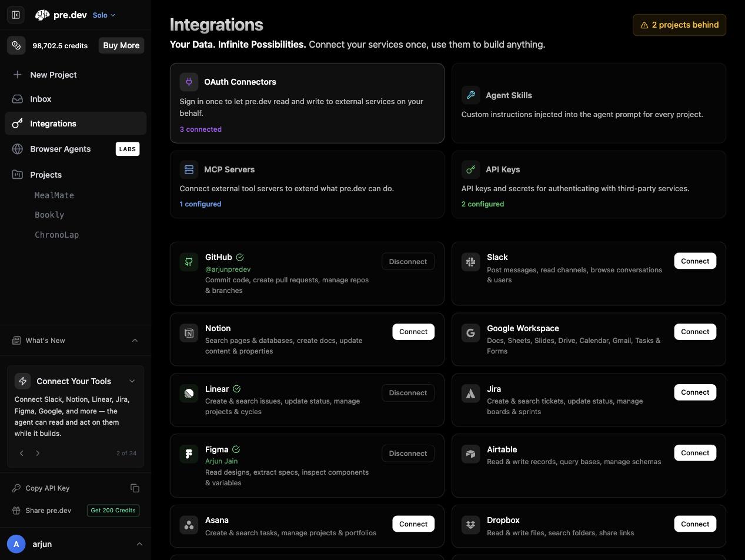
Task: Connect the Jira integration
Action: click(x=695, y=392)
